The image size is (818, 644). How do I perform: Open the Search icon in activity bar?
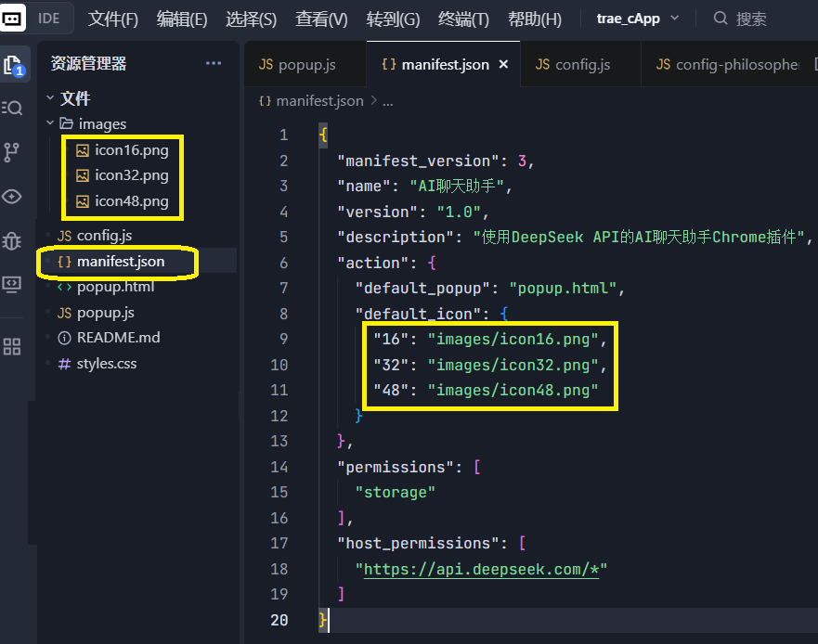click(x=13, y=108)
